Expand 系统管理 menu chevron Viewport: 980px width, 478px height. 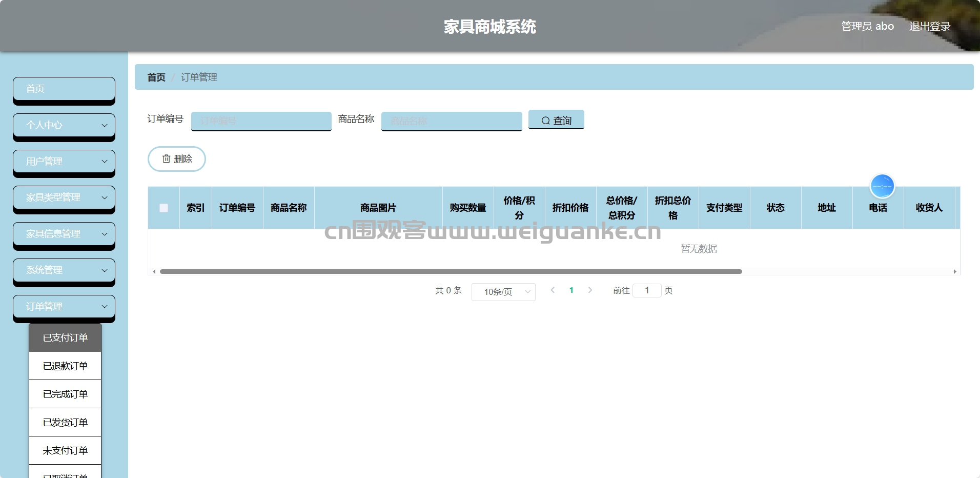coord(105,270)
